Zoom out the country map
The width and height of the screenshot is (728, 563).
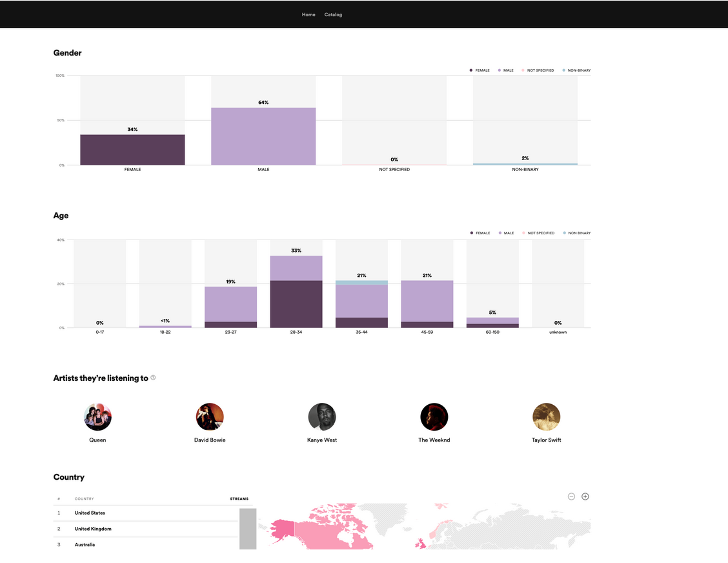571,496
